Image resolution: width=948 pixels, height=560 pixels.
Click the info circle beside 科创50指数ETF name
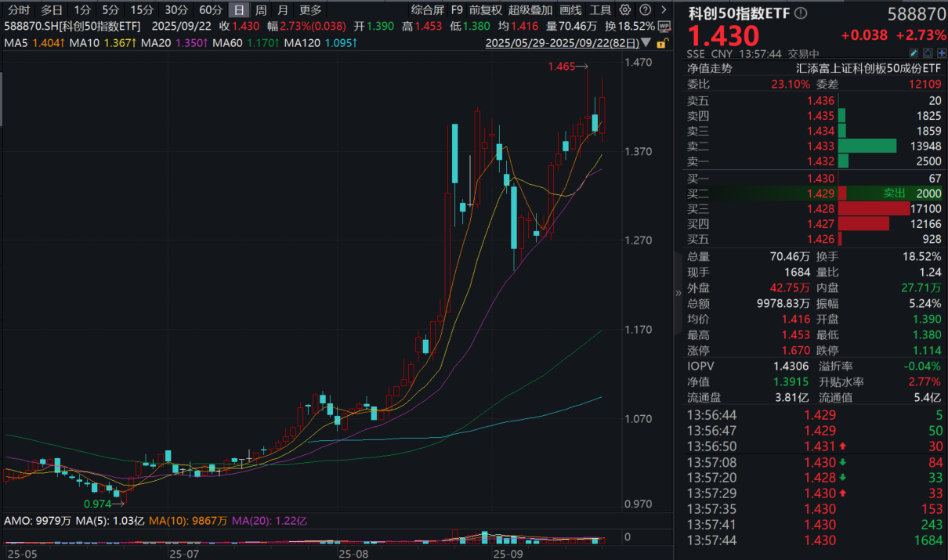tap(800, 13)
